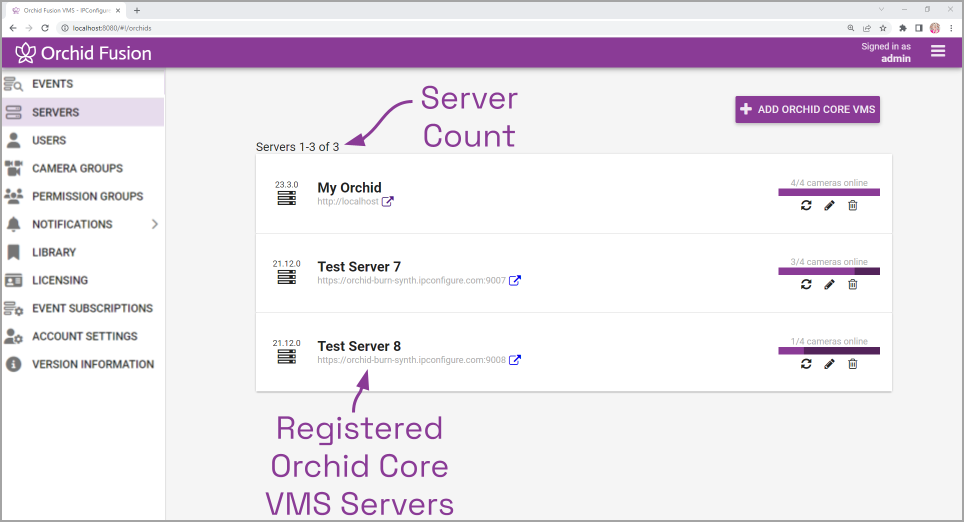The height and width of the screenshot is (522, 964).
Task: Open Version Information page
Action: [x=83, y=364]
